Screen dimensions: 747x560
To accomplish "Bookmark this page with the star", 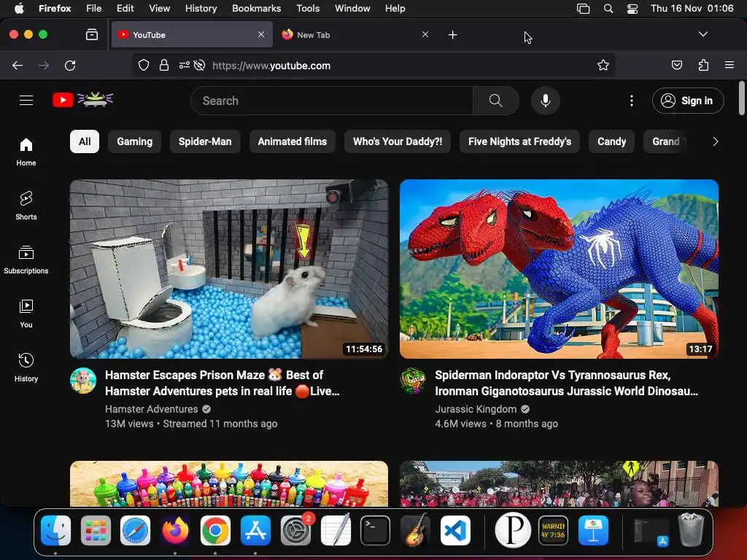I will pyautogui.click(x=603, y=65).
